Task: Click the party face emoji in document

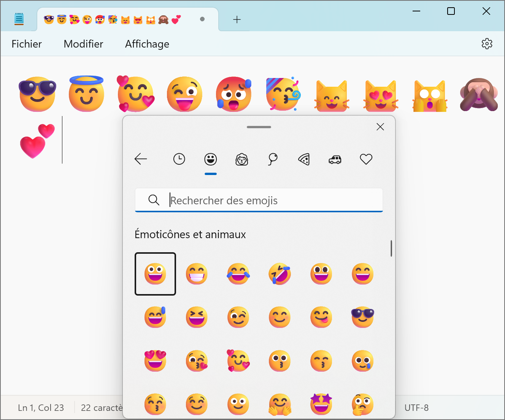Action: 283,94
